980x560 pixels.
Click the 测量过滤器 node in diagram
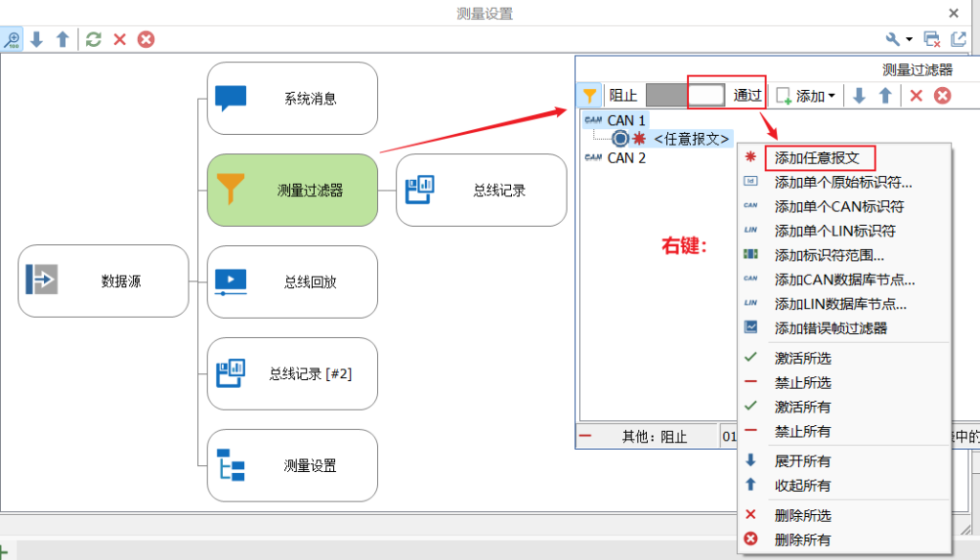point(293,190)
